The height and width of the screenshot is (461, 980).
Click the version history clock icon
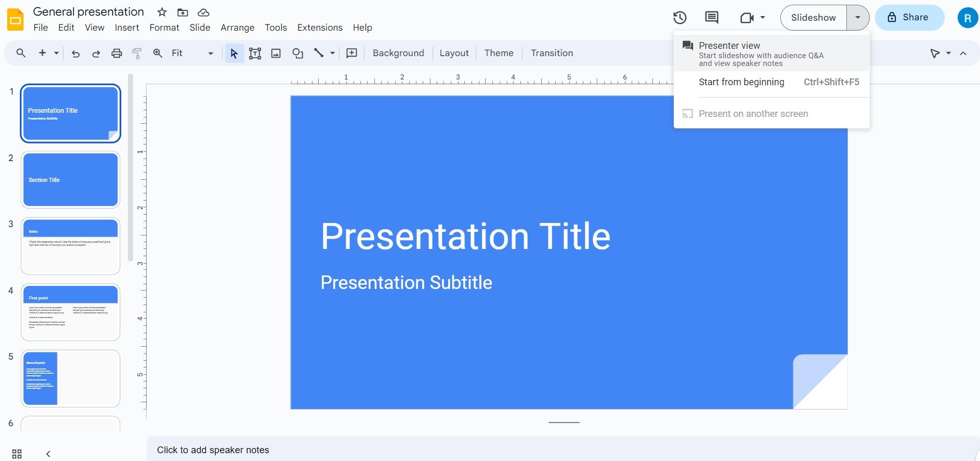click(x=680, y=18)
